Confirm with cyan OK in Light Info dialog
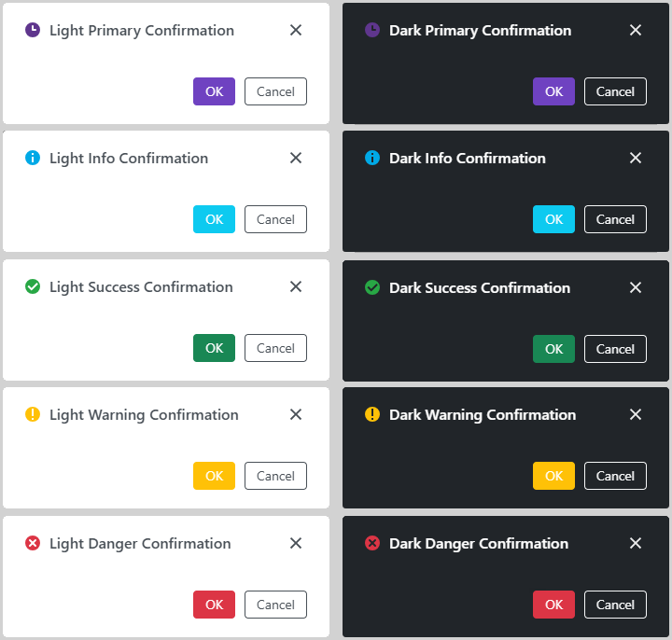This screenshot has width=672, height=640. coord(215,219)
